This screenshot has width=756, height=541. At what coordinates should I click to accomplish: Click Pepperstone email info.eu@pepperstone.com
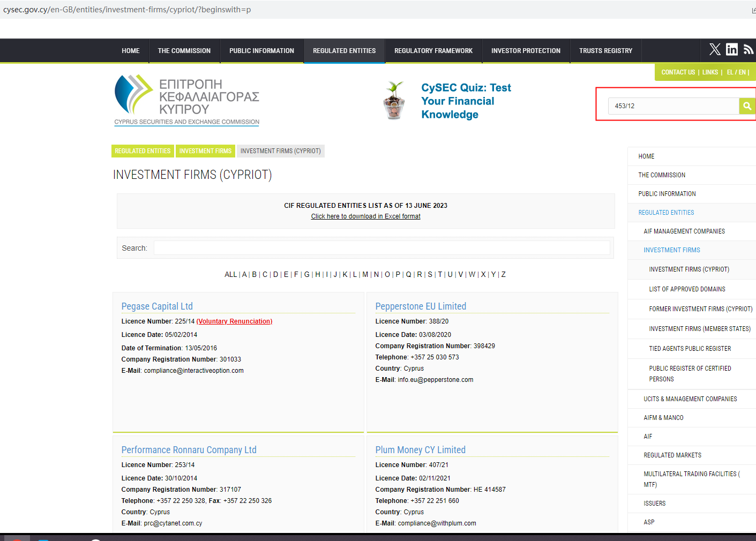point(436,380)
